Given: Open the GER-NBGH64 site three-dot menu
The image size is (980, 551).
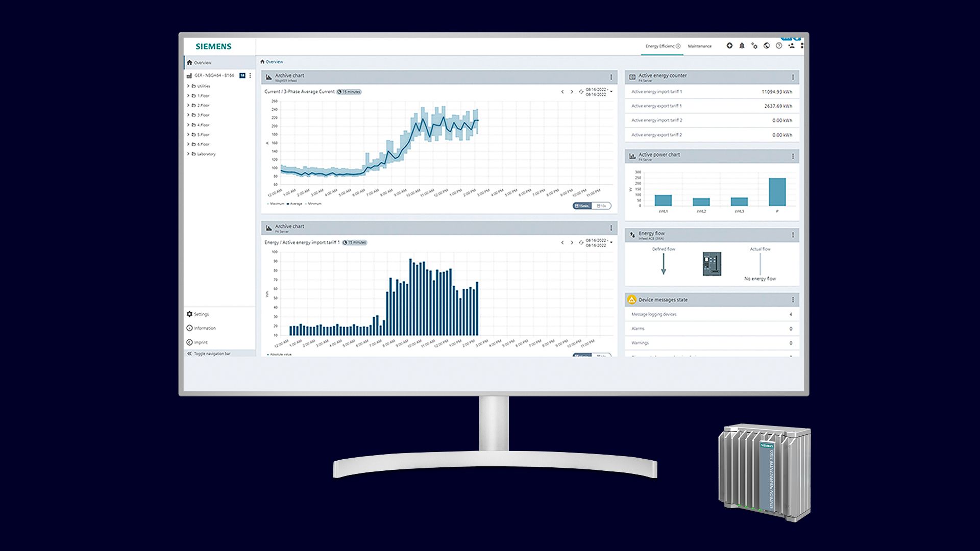Looking at the screenshot, I should (x=250, y=76).
